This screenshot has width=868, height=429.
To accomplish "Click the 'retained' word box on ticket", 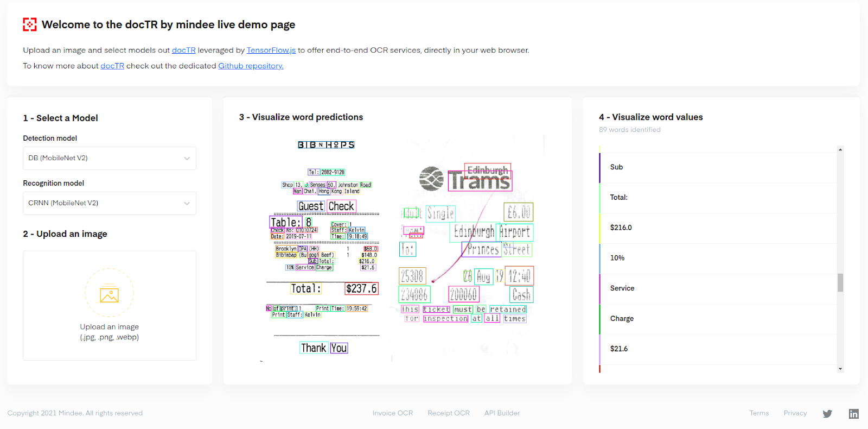I will tap(508, 310).
